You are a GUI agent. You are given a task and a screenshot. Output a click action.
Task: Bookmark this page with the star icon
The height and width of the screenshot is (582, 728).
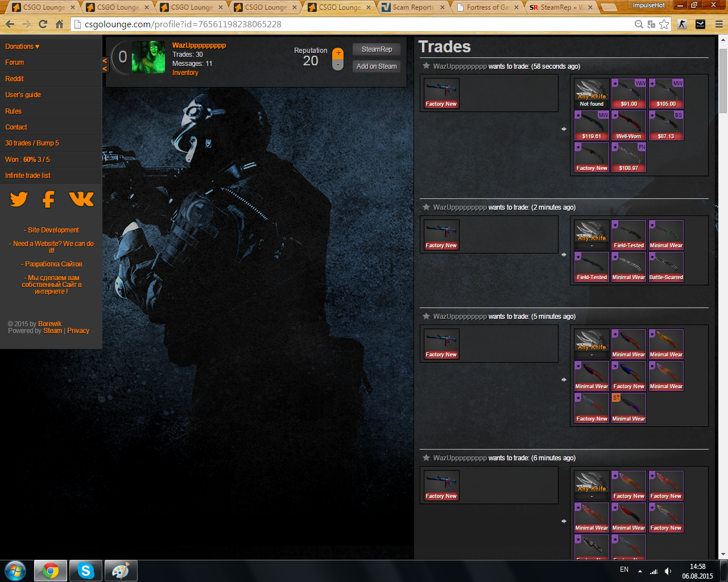tap(664, 24)
